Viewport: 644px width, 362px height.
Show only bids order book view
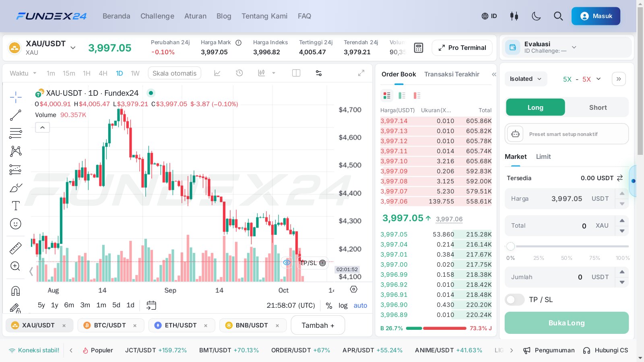pos(402,95)
